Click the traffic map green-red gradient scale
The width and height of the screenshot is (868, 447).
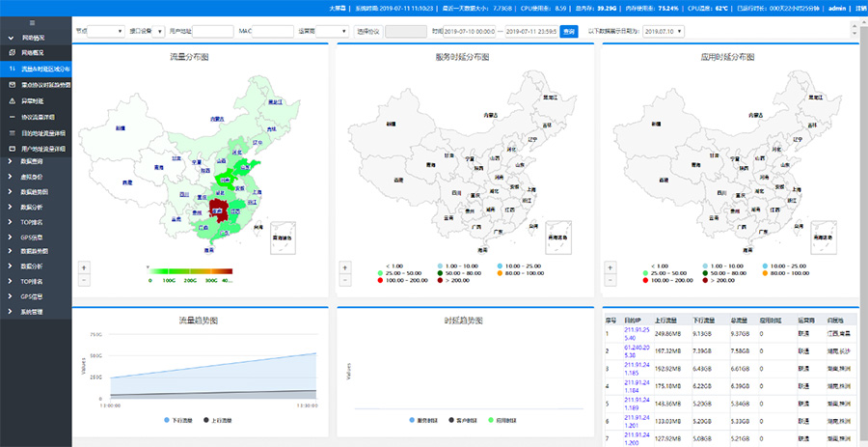(x=191, y=271)
